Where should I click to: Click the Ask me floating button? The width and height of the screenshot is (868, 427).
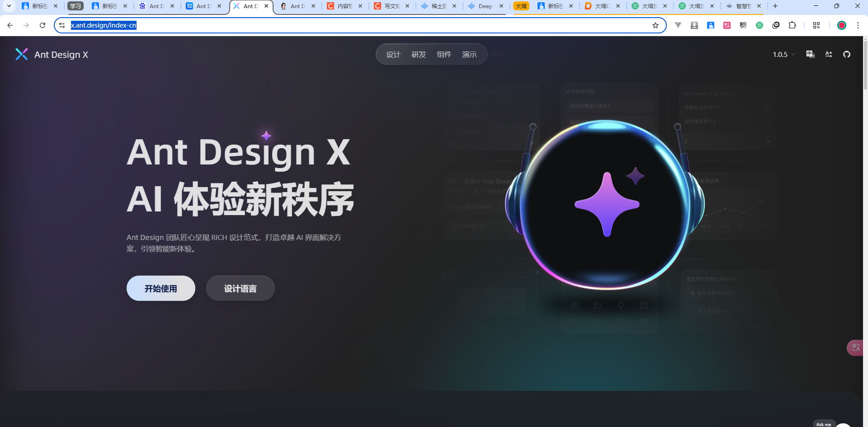coord(824,424)
